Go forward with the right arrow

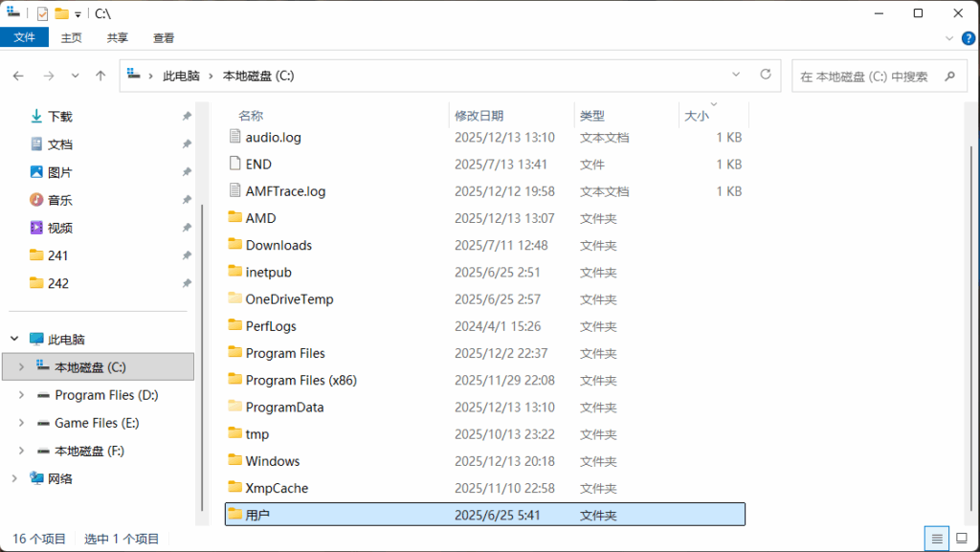coord(49,77)
